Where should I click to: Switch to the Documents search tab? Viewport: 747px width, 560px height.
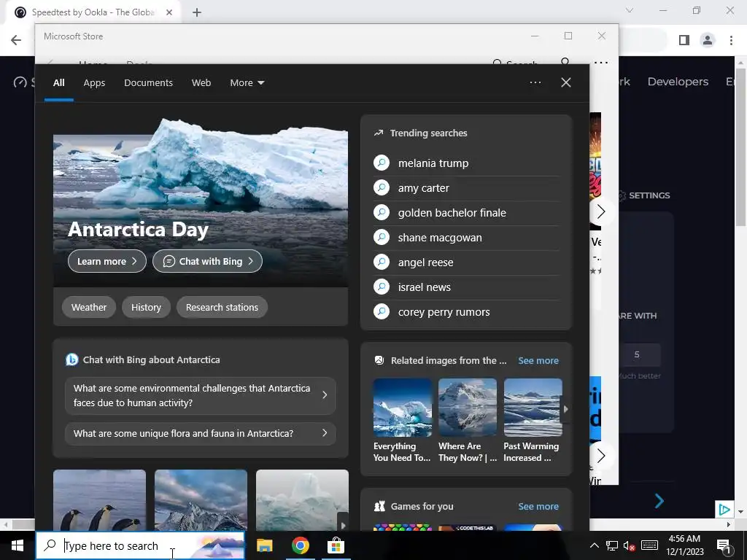tap(148, 83)
